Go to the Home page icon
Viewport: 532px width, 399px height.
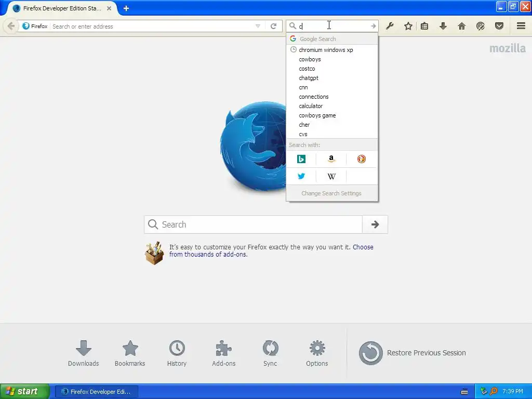point(462,26)
